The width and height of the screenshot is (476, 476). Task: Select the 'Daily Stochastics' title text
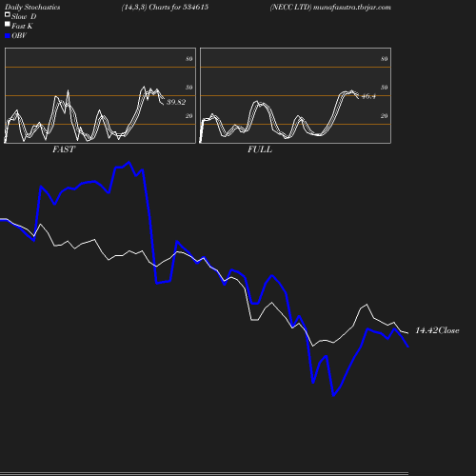[32, 8]
